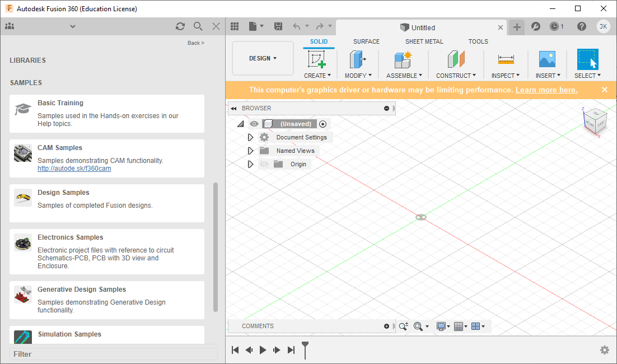617x364 pixels.
Task: Open the ASSEMBLE dropdown menu
Action: [x=404, y=76]
